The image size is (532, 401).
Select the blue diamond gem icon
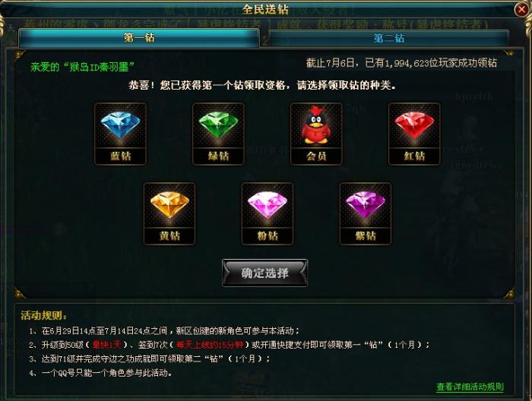click(120, 125)
